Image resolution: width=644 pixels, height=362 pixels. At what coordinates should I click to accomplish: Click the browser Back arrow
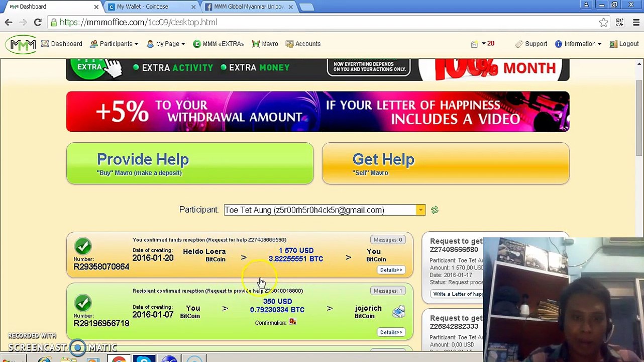point(9,22)
